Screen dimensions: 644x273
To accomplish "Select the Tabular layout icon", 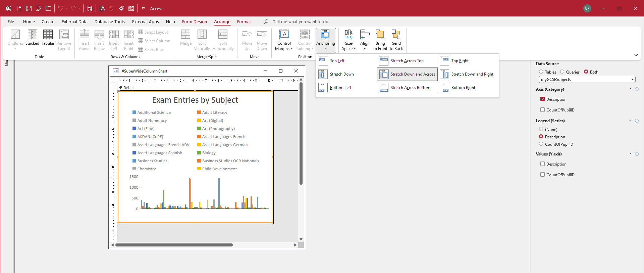I will (48, 38).
